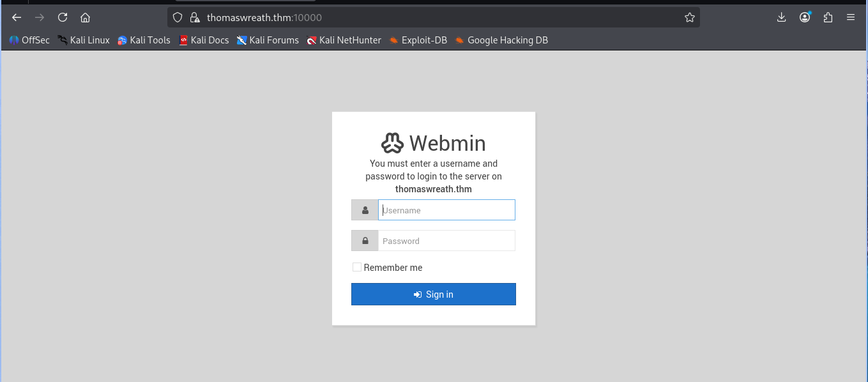Reload the current page
868x382 pixels.
tap(63, 17)
